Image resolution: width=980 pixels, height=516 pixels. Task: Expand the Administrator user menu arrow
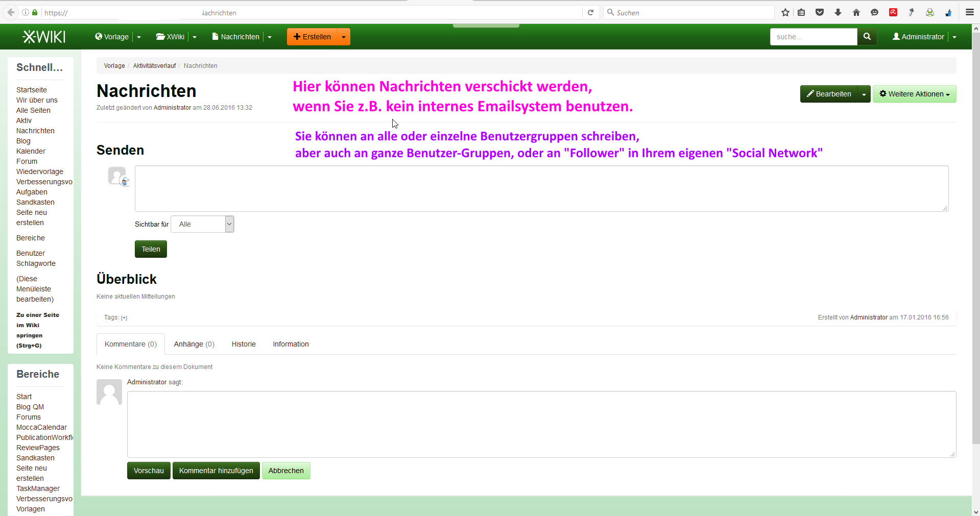954,37
